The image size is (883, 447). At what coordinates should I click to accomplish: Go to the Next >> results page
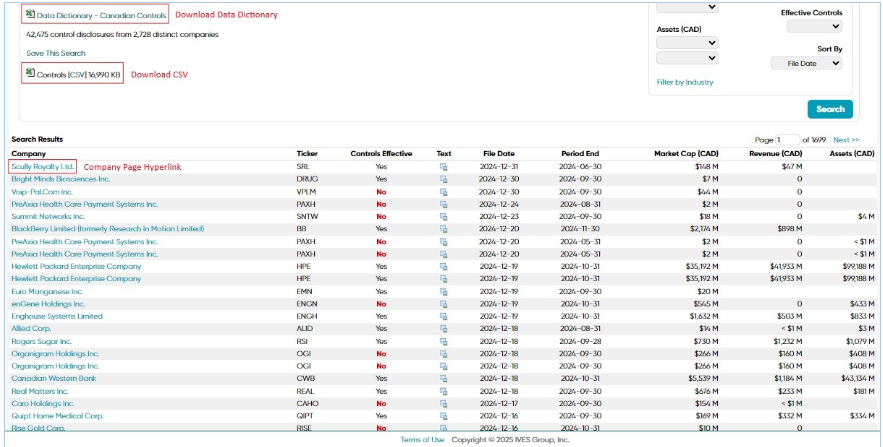click(846, 140)
